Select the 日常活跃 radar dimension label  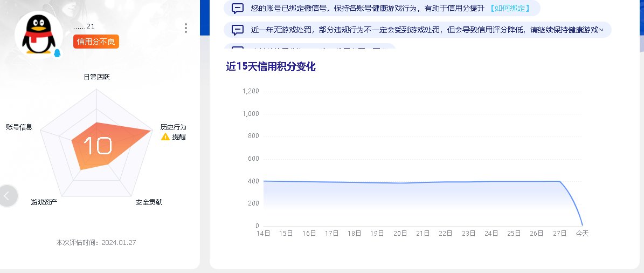point(96,77)
